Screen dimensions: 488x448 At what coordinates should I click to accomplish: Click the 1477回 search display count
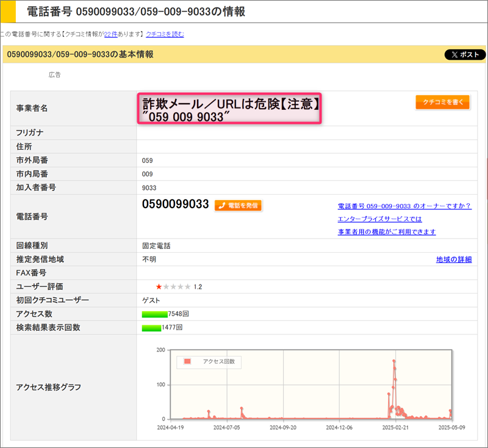[172, 328]
